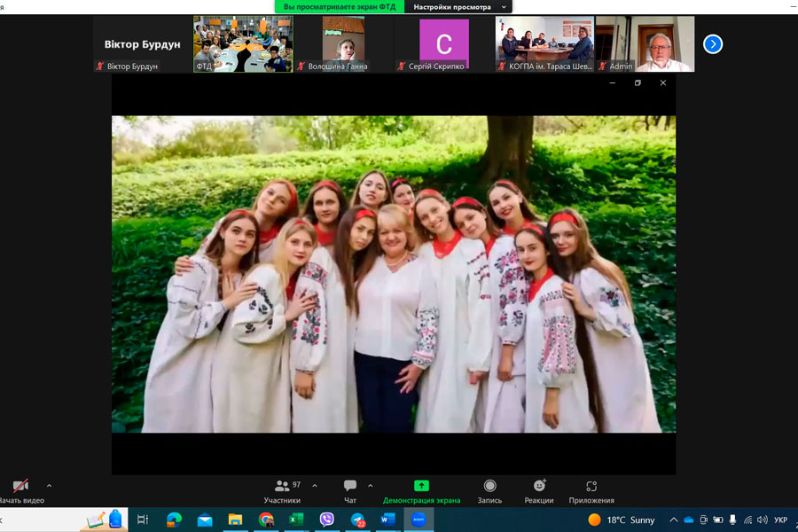This screenshot has height=532, width=798.
Task: Click the green ФТД screen viewing banner
Action: (340, 7)
